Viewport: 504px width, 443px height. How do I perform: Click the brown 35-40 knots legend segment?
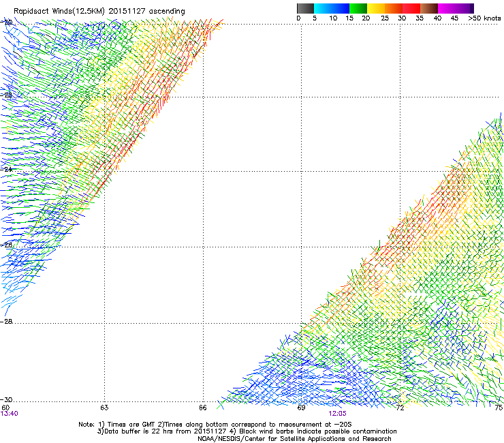pos(429,8)
